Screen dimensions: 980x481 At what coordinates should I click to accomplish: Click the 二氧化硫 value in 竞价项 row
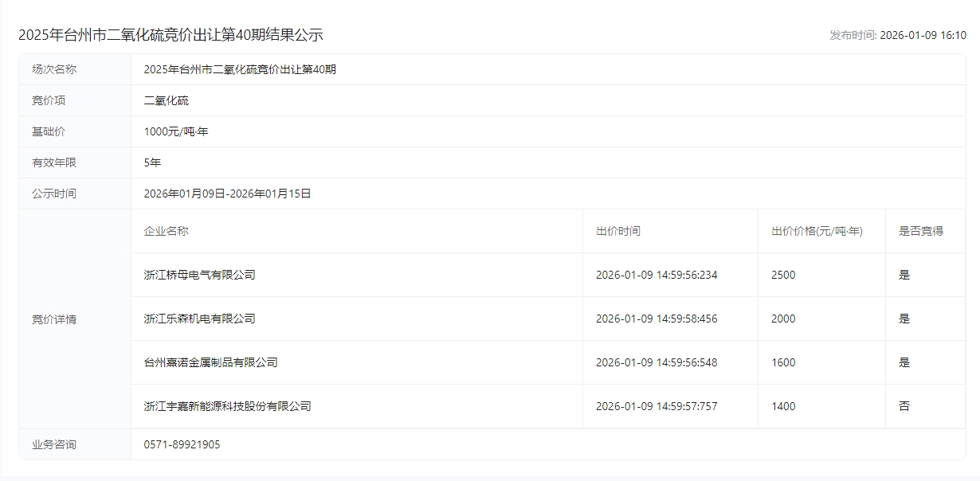click(166, 100)
